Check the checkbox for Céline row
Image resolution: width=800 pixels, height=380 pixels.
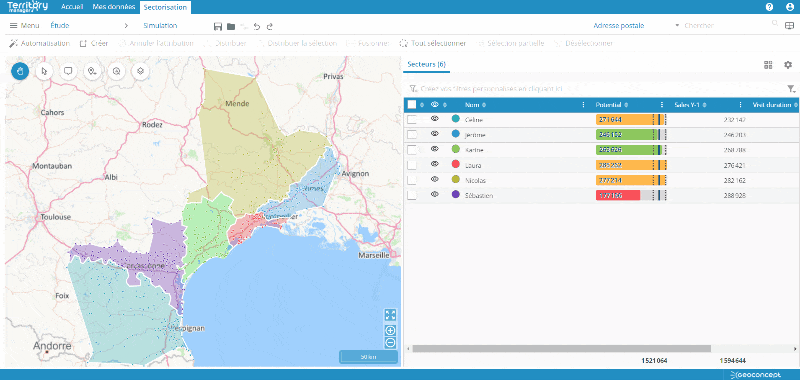tap(412, 120)
